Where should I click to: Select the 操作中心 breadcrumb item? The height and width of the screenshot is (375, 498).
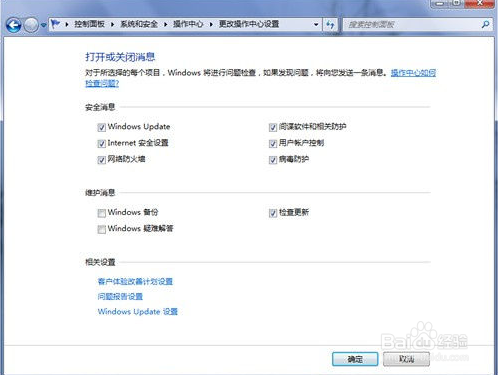click(x=188, y=24)
